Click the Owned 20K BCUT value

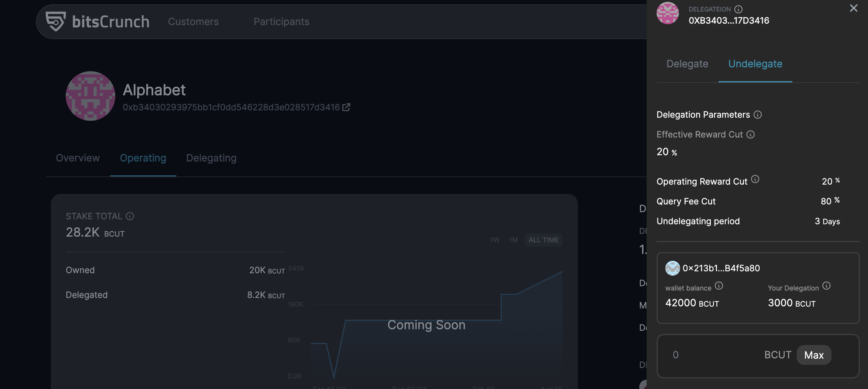(x=267, y=270)
